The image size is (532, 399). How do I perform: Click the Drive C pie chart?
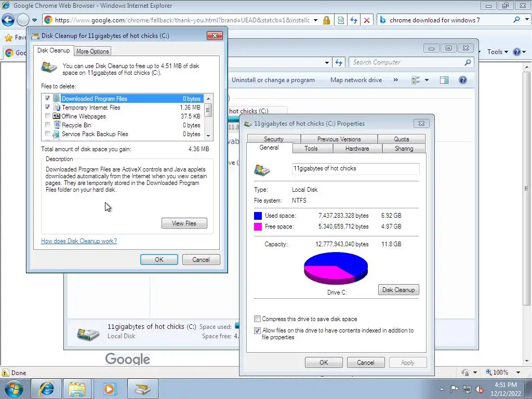[336, 268]
